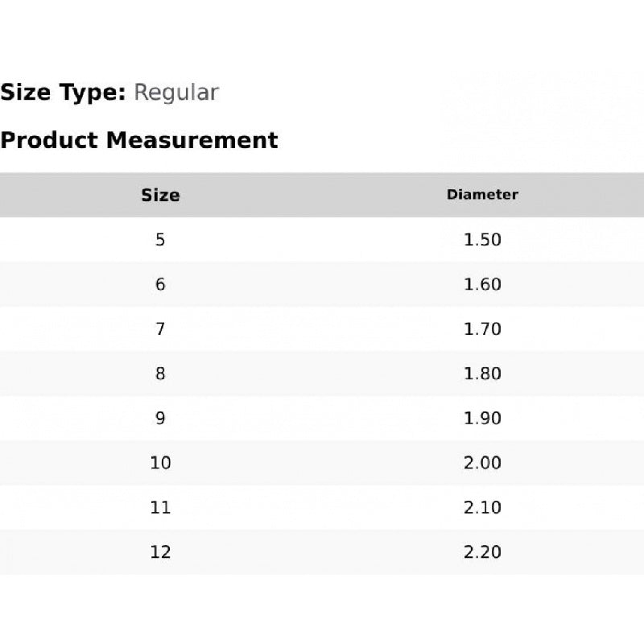
Task: Click the 1.50 diameter value
Action: point(482,240)
